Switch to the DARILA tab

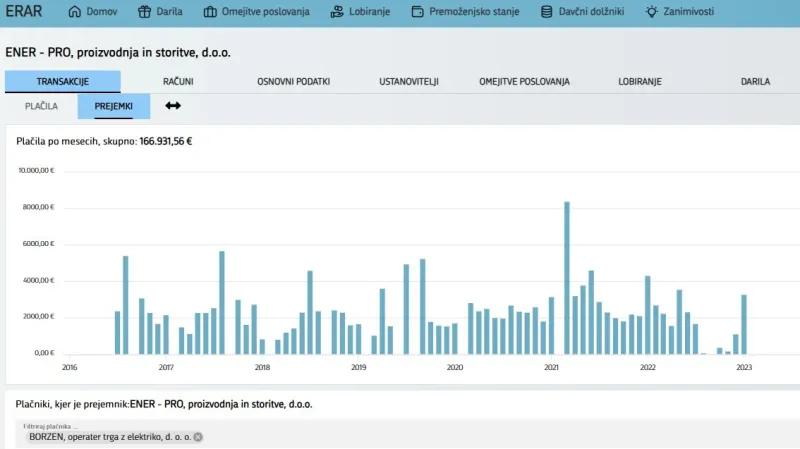pyautogui.click(x=755, y=82)
